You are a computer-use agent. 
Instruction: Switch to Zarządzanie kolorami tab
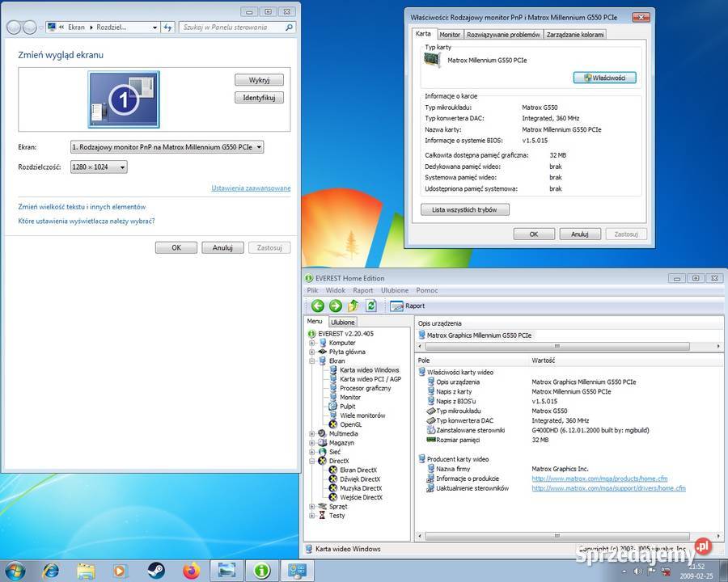(x=575, y=34)
